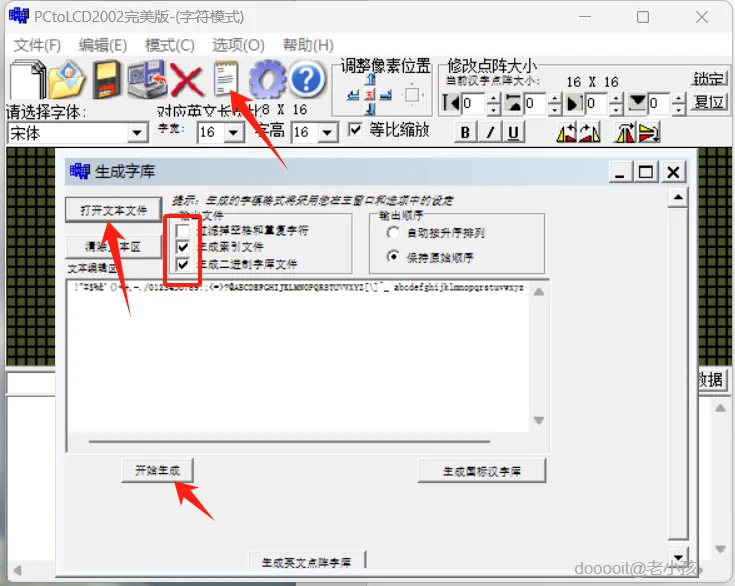
Task: Shift pixels down with the down arrow
Action: [370, 110]
